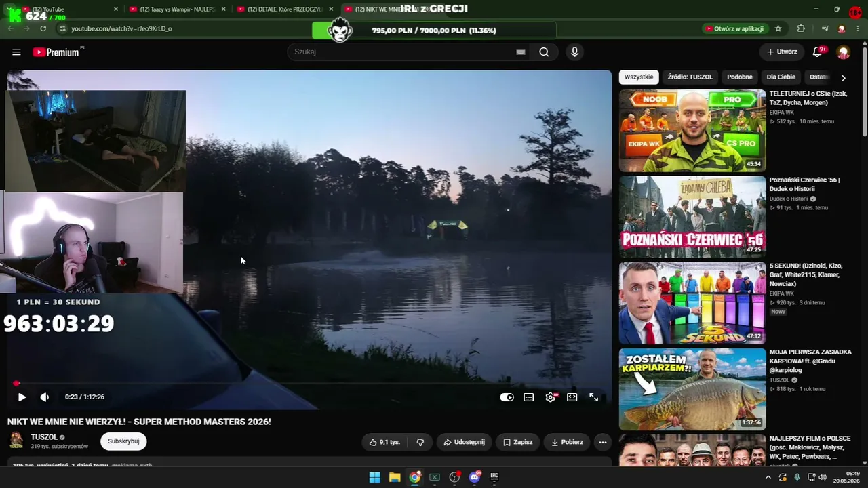Open the TUSZOL channel name link
The width and height of the screenshot is (868, 488).
44,437
